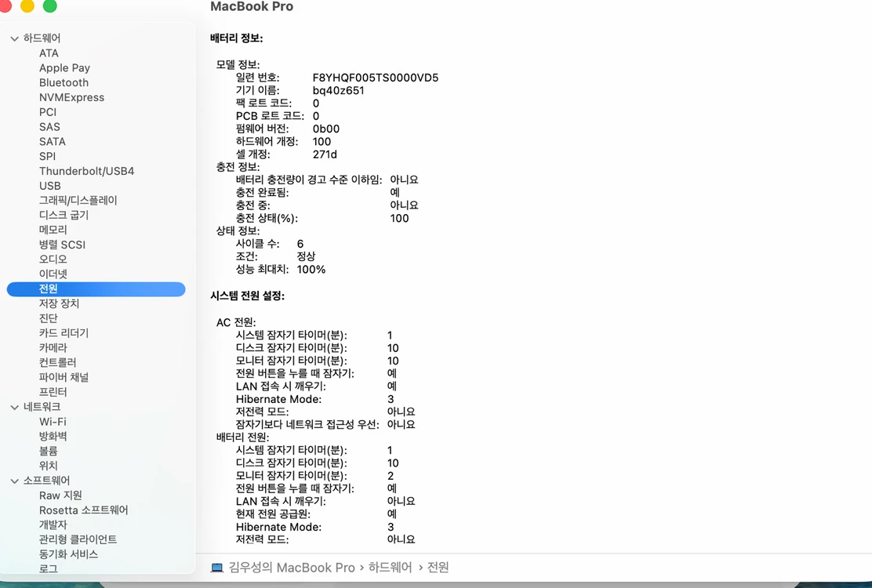Select 파이버 채널 entry
The width and height of the screenshot is (872, 588).
click(x=64, y=377)
